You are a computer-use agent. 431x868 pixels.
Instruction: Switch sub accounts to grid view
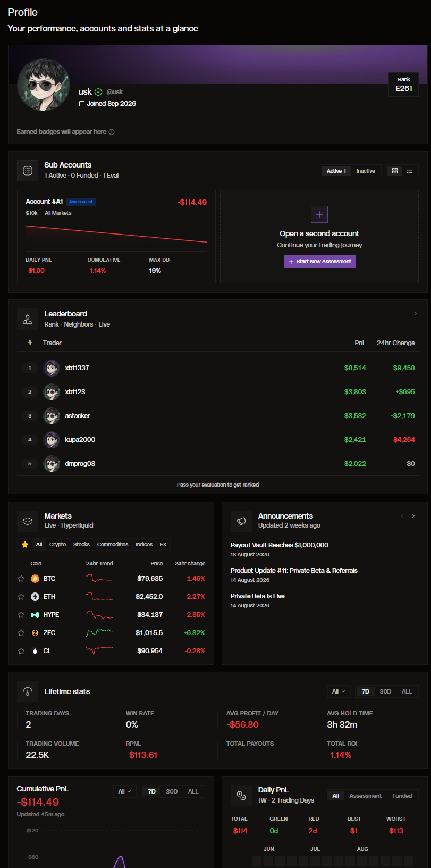(x=395, y=171)
